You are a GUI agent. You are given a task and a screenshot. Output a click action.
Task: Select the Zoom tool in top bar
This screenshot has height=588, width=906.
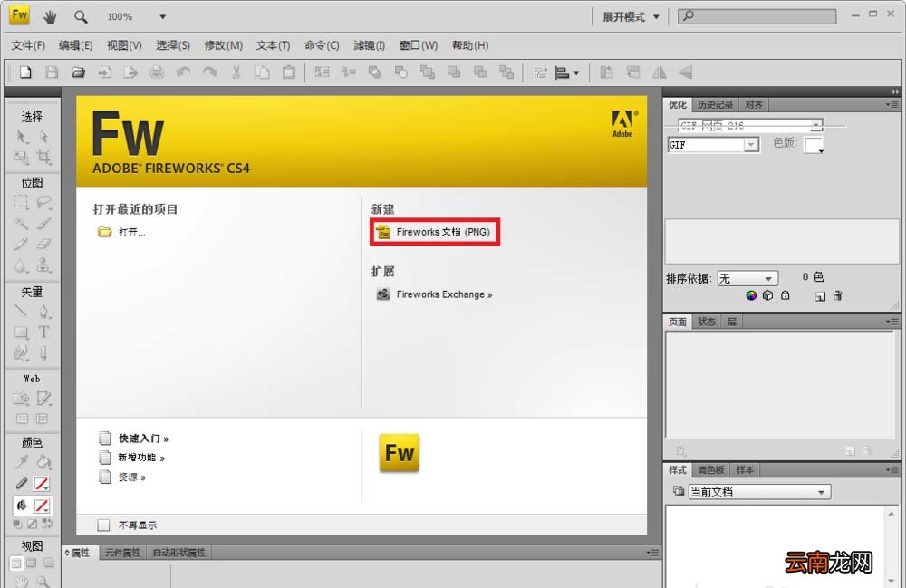(x=81, y=16)
